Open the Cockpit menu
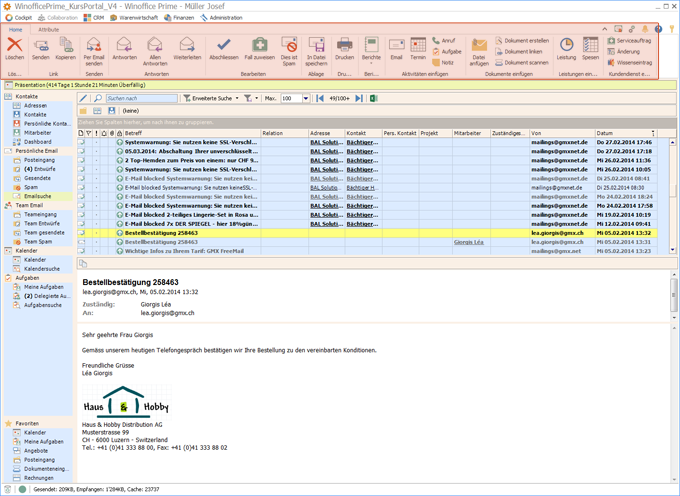 click(19, 18)
